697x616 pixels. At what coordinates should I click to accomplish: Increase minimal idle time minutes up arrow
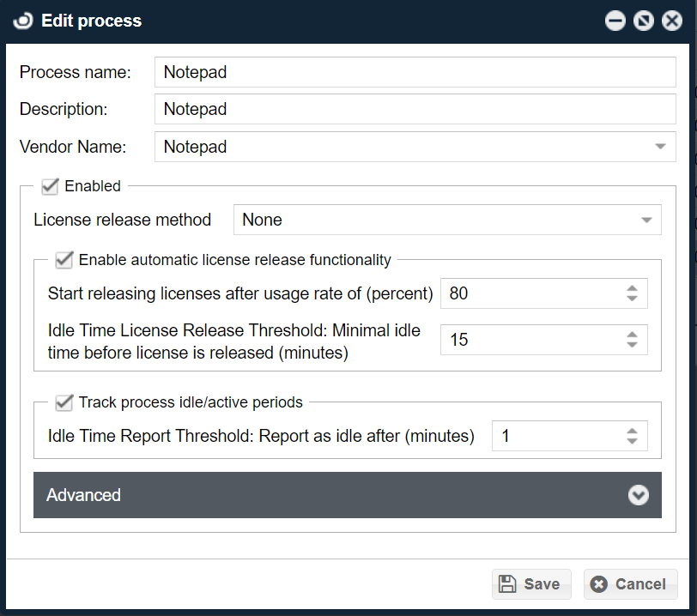coord(632,335)
